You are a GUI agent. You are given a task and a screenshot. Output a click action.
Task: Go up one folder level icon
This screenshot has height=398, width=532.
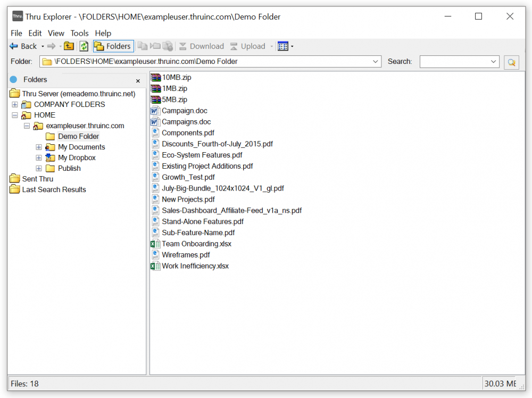[x=69, y=46]
